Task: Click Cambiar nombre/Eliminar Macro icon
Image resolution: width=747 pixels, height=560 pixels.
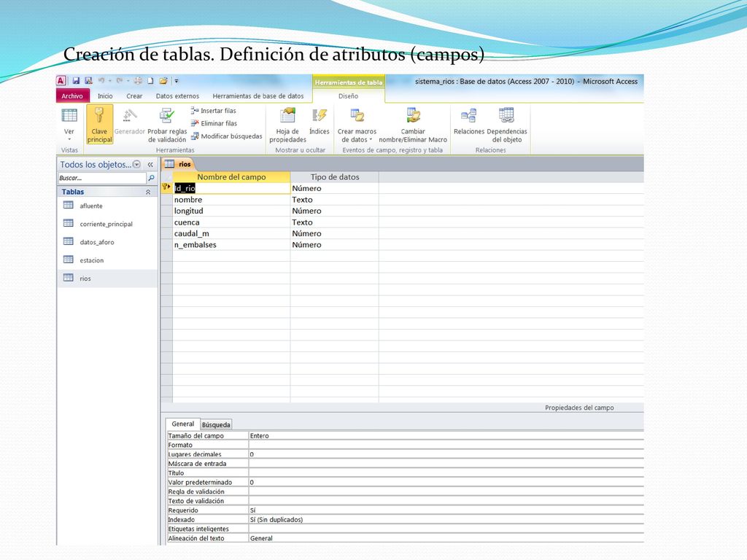Action: coord(413,116)
